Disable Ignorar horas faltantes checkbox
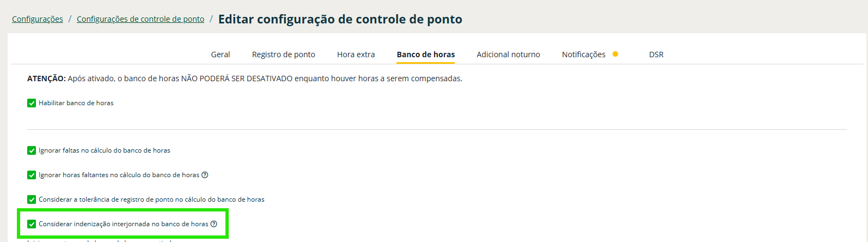 click(x=32, y=175)
